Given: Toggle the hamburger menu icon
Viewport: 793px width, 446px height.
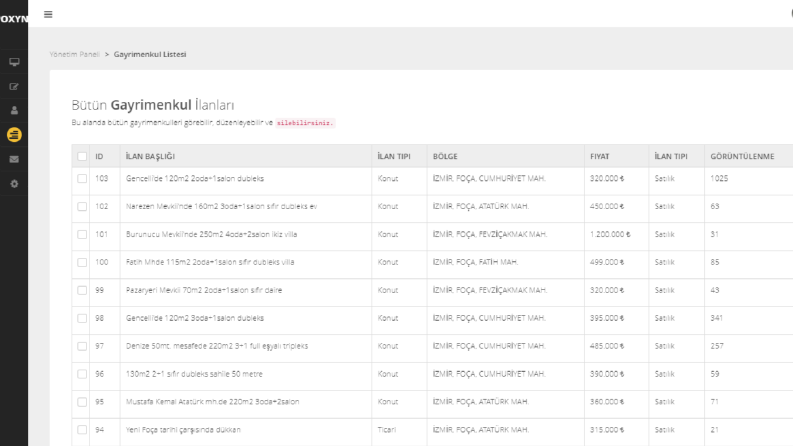Looking at the screenshot, I should click(x=48, y=14).
